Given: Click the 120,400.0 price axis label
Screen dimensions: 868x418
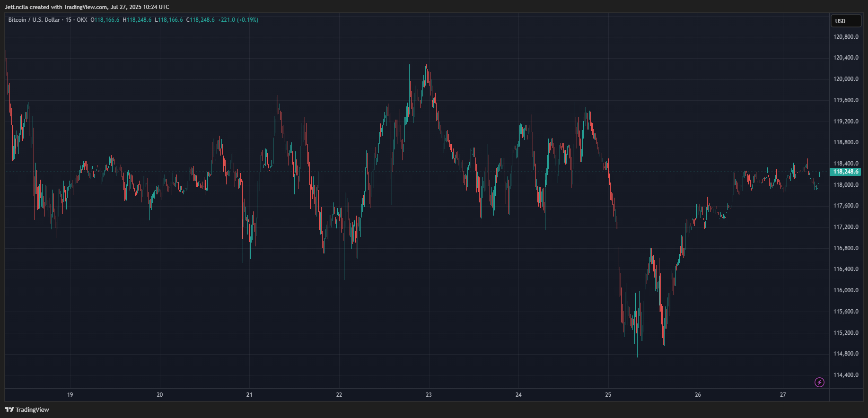Looking at the screenshot, I should tap(846, 58).
